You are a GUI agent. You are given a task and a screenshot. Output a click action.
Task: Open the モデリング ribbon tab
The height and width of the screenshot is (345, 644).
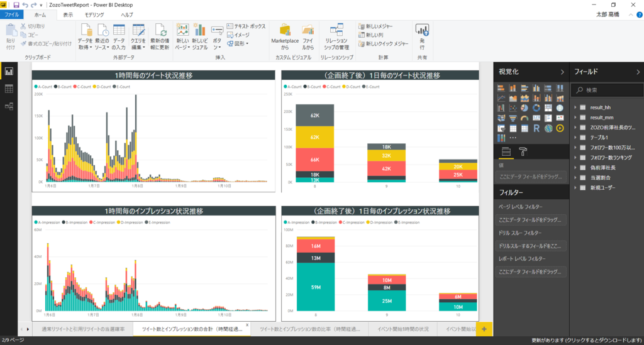pyautogui.click(x=94, y=15)
